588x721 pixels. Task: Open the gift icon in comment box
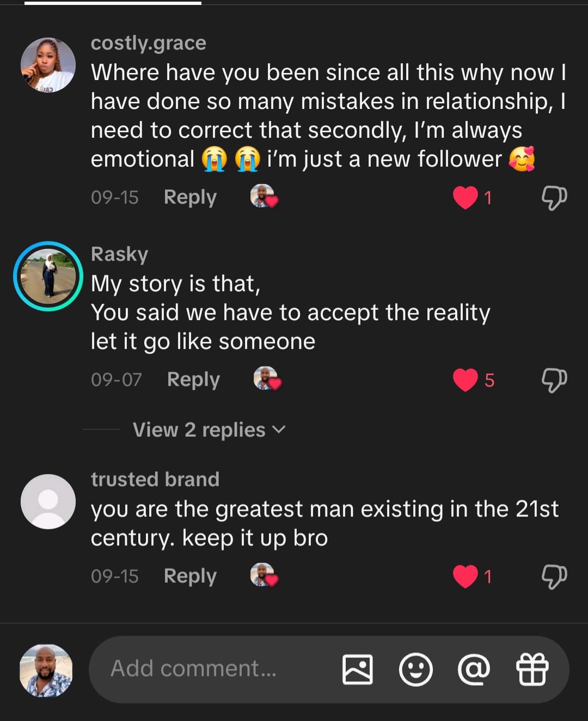pyautogui.click(x=531, y=669)
